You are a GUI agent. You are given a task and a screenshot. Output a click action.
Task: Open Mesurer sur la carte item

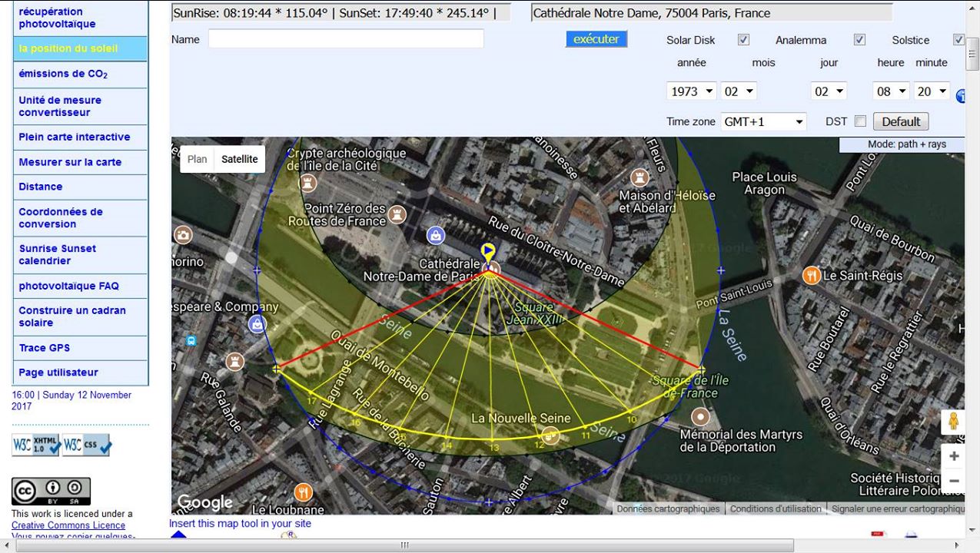(80, 162)
